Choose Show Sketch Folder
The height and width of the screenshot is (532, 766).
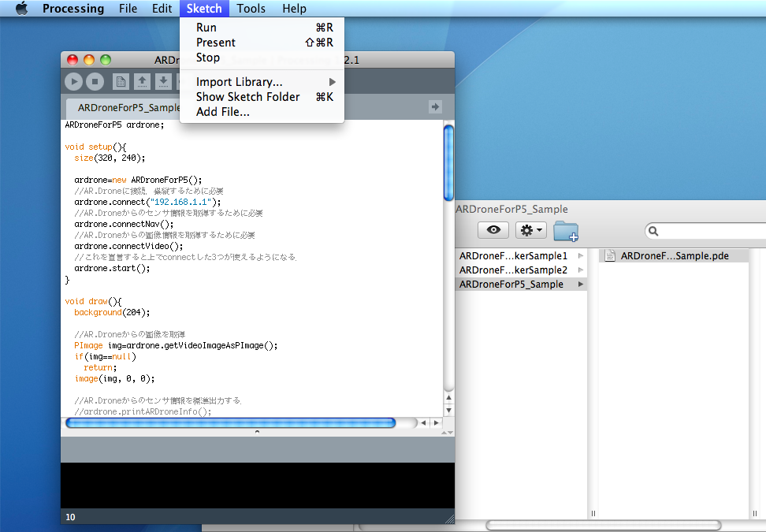click(262, 97)
